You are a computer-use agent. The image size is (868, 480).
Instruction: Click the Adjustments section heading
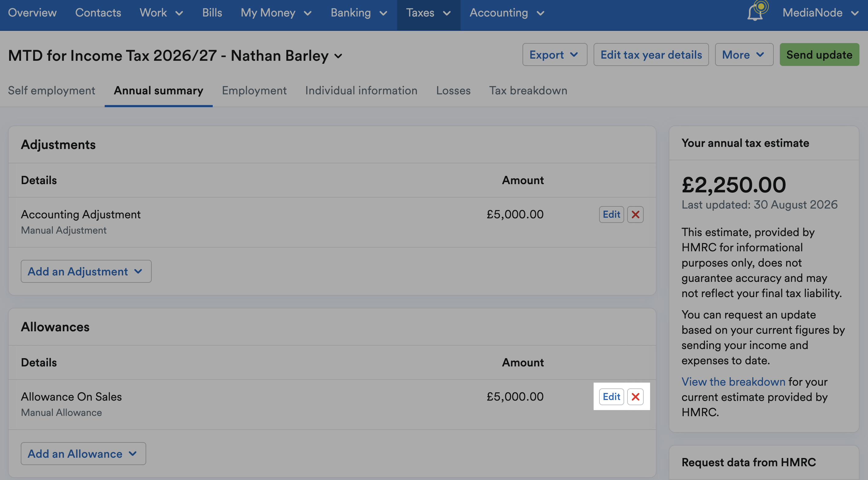click(58, 145)
